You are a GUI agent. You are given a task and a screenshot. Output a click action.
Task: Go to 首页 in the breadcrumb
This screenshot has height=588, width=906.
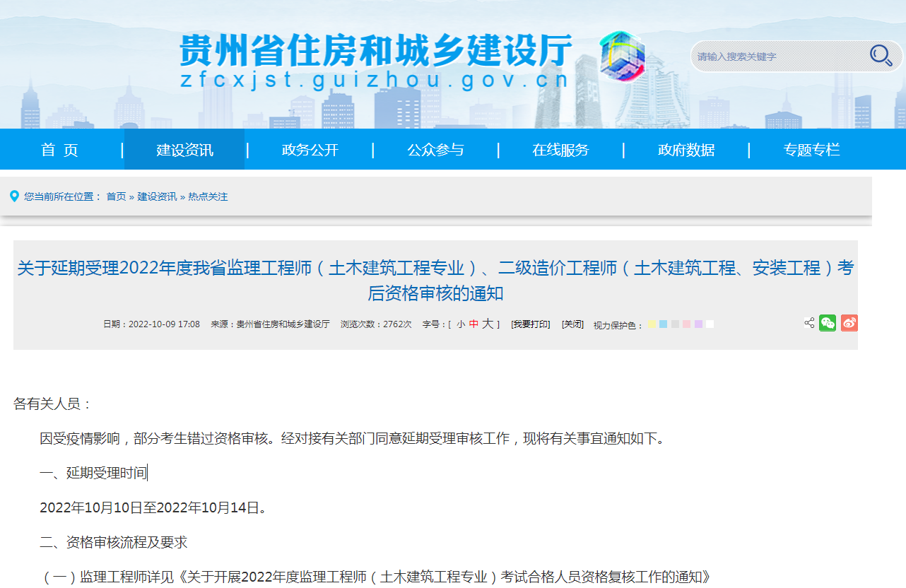pyautogui.click(x=116, y=196)
